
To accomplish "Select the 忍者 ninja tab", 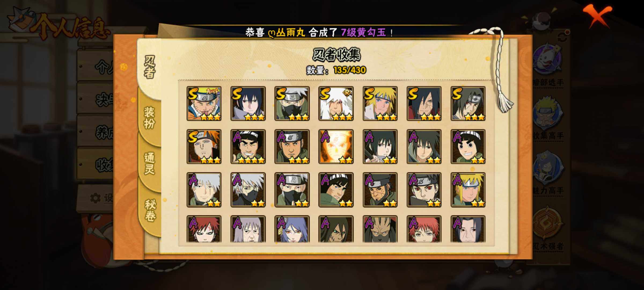I will tap(149, 67).
